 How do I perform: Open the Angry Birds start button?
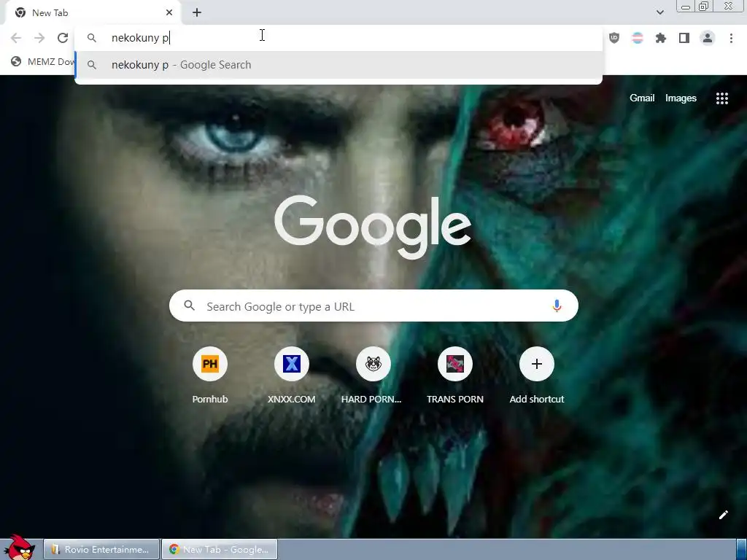19,547
